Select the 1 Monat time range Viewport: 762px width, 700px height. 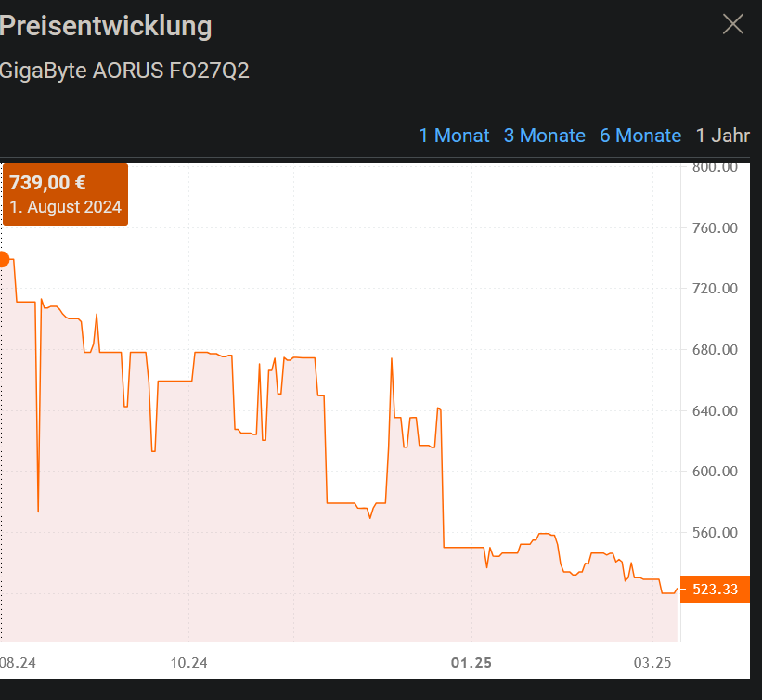coord(454,136)
